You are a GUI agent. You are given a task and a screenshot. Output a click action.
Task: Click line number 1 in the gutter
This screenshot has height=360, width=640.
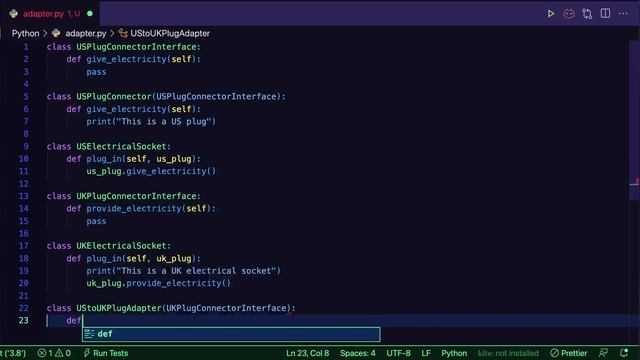pos(26,47)
